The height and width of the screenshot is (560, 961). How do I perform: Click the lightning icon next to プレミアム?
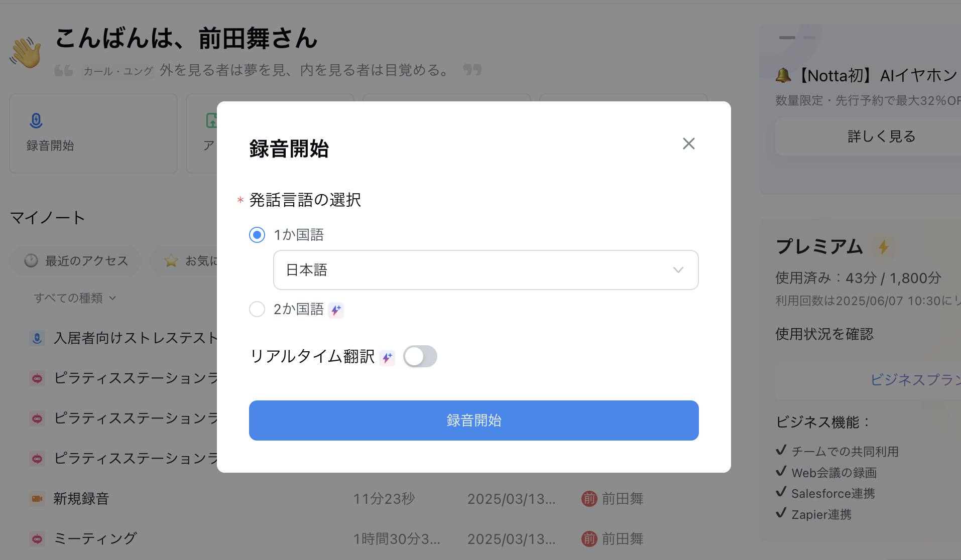(x=883, y=247)
